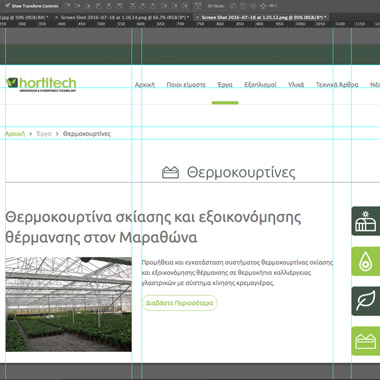Close the Screen Shot 3.25.12.png tab
This screenshot has width=380, height=380.
pyautogui.click(x=197, y=17)
